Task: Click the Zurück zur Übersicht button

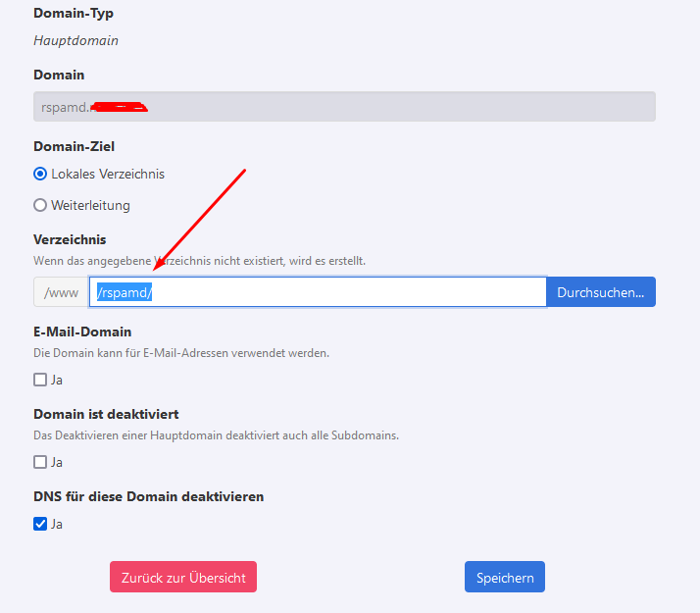Action: 183,577
